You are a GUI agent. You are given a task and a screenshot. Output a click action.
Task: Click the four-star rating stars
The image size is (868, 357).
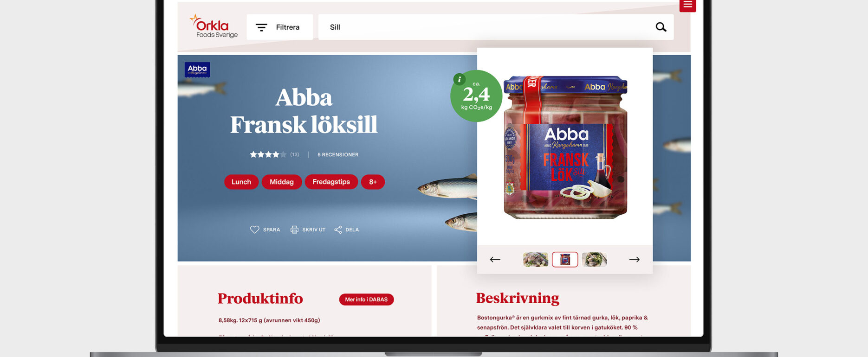268,154
